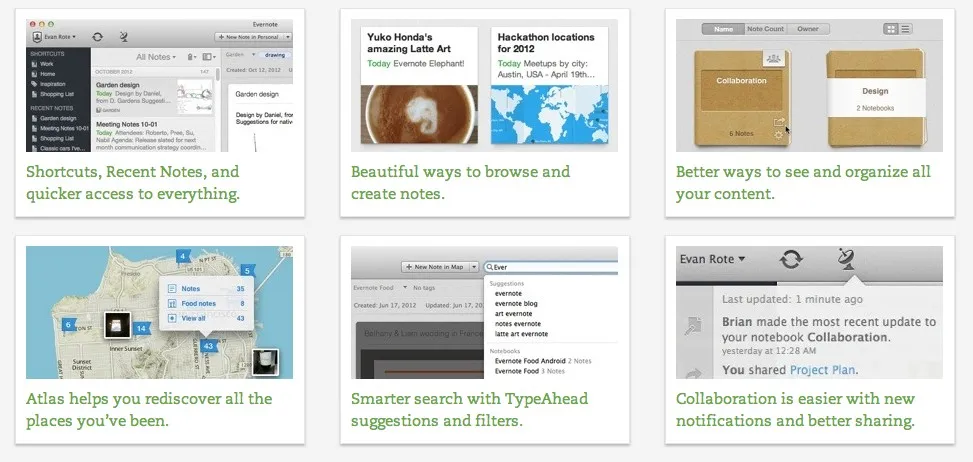
Task: Click map pin flag numbered 6
Action: click(x=68, y=325)
